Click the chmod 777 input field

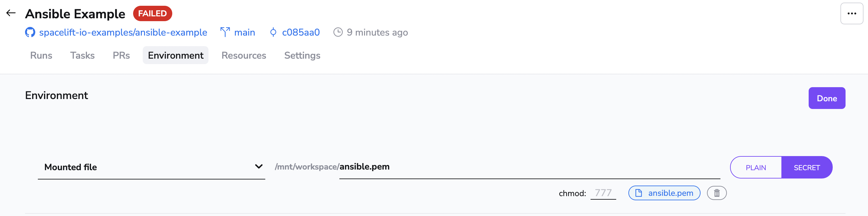(603, 193)
